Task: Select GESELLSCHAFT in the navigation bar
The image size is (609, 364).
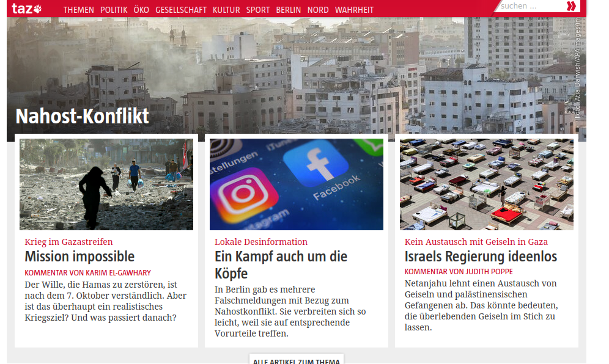Action: (181, 10)
